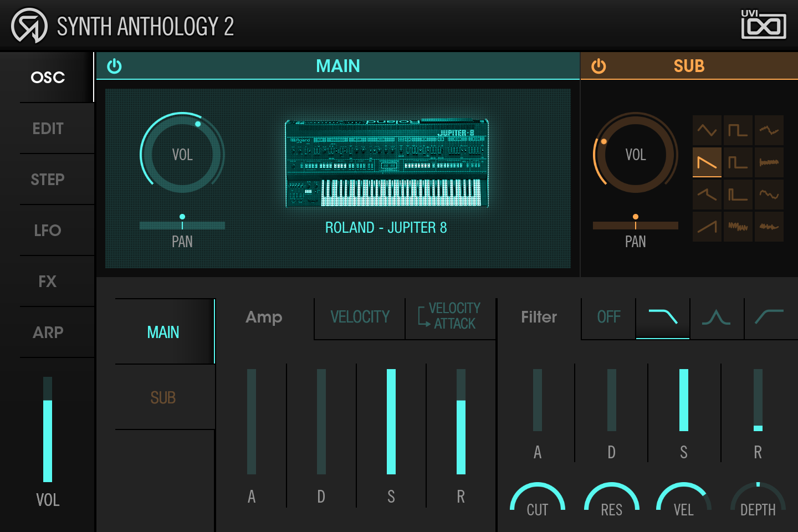Turn the filter OFF
Screen dimensions: 798x532
[x=608, y=318]
